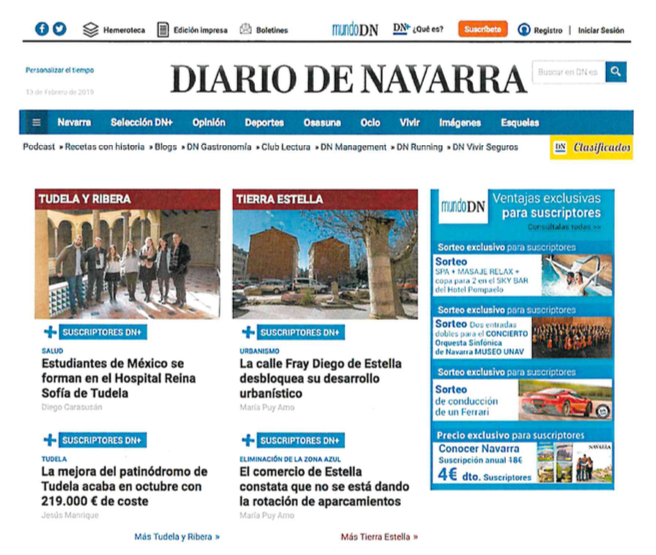Open DN Gastronomía link

pos(219,147)
